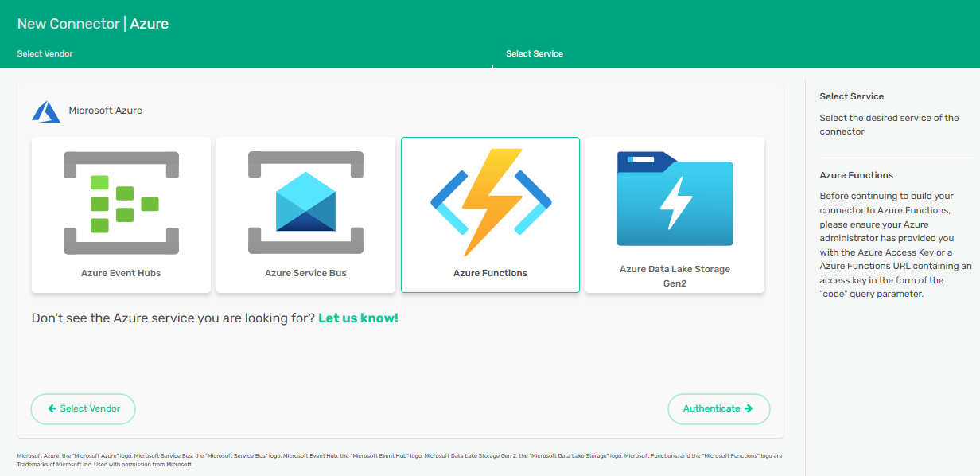
Task: Click the 'Microsoft Azure' vendor name text
Action: pos(106,111)
